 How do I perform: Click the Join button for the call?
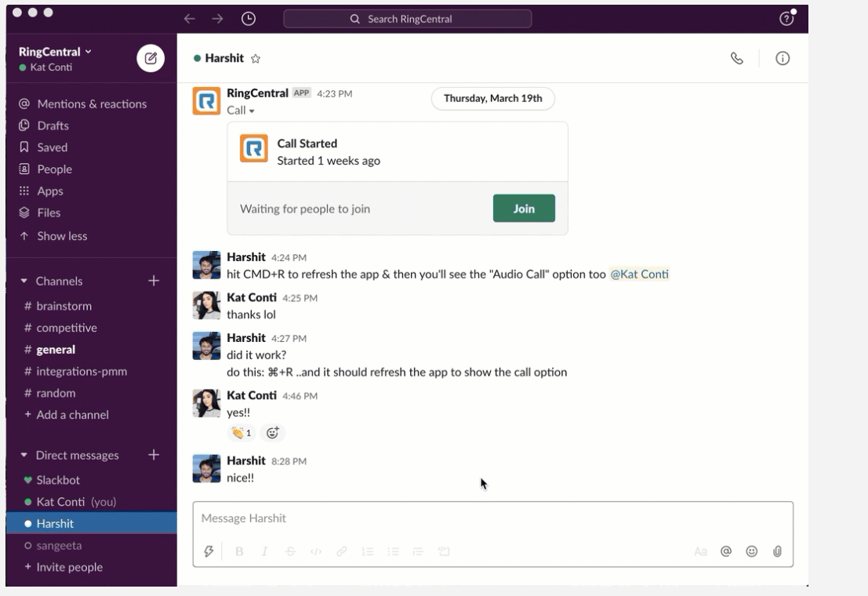click(x=525, y=209)
